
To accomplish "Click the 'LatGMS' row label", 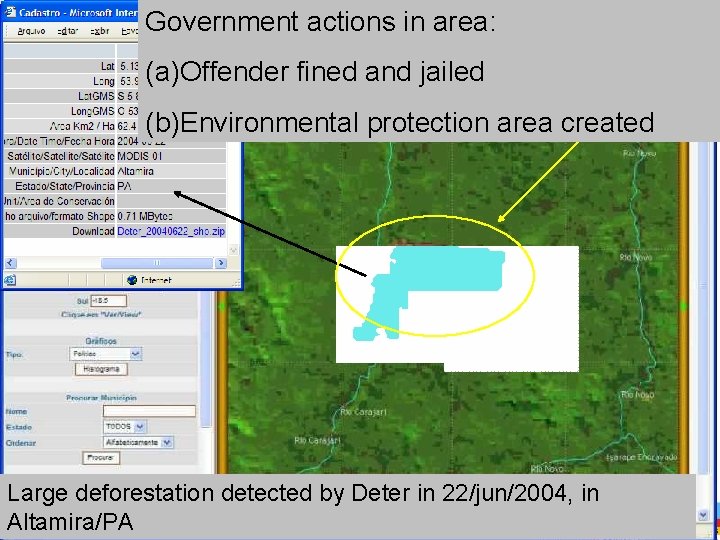I will pos(96,96).
